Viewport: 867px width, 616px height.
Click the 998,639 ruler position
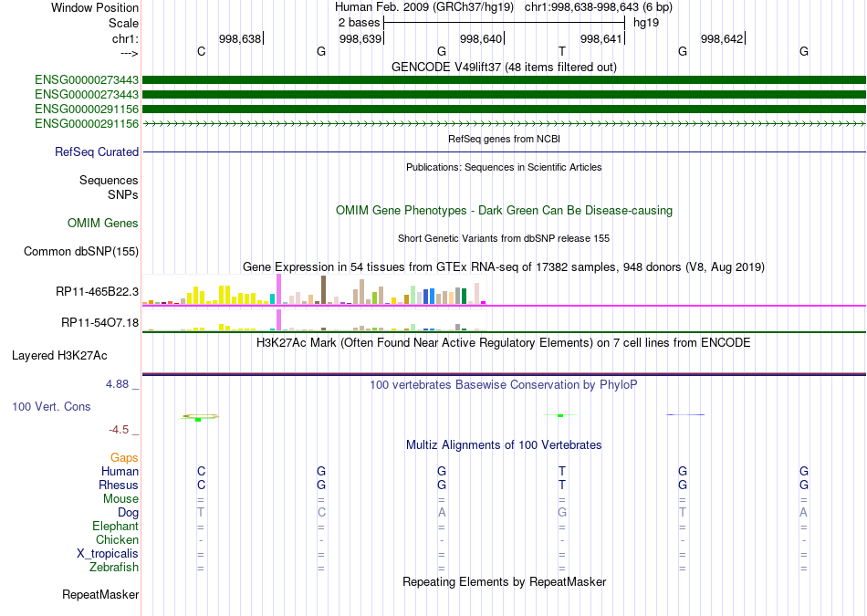click(x=360, y=38)
